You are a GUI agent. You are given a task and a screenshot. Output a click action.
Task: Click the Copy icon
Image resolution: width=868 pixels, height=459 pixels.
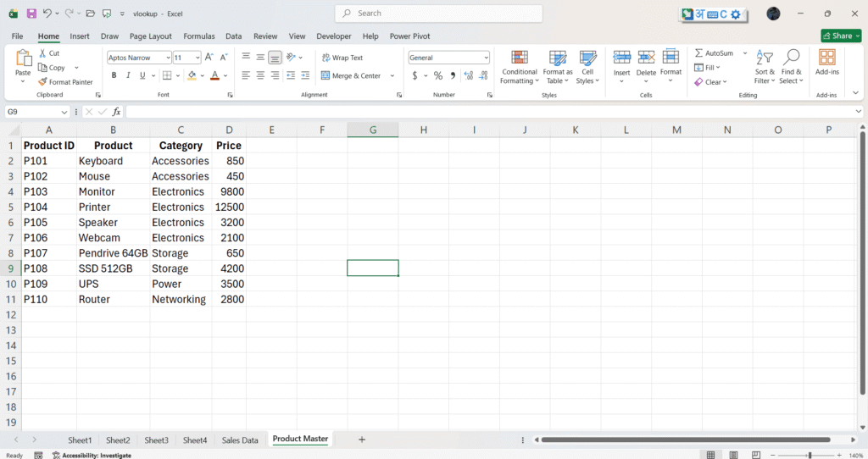(42, 68)
